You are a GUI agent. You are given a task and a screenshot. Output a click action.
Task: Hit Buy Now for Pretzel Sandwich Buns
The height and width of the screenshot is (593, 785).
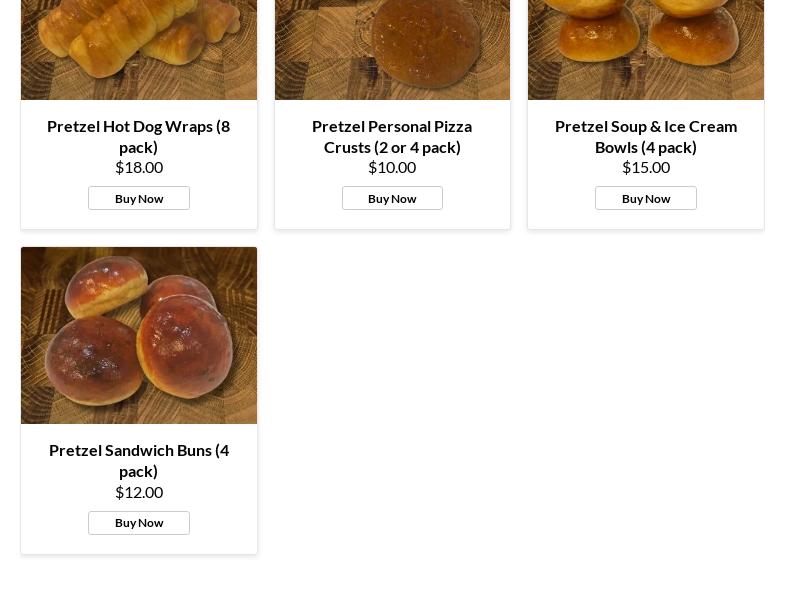[x=139, y=523]
